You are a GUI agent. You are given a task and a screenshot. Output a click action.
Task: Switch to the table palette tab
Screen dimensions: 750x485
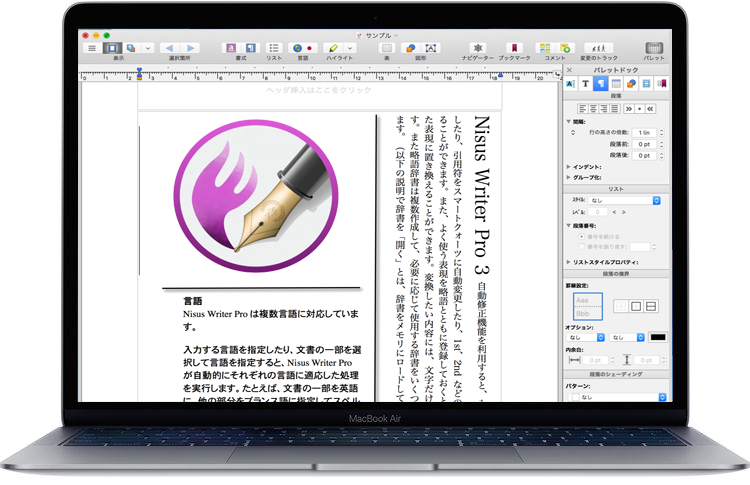[616, 84]
